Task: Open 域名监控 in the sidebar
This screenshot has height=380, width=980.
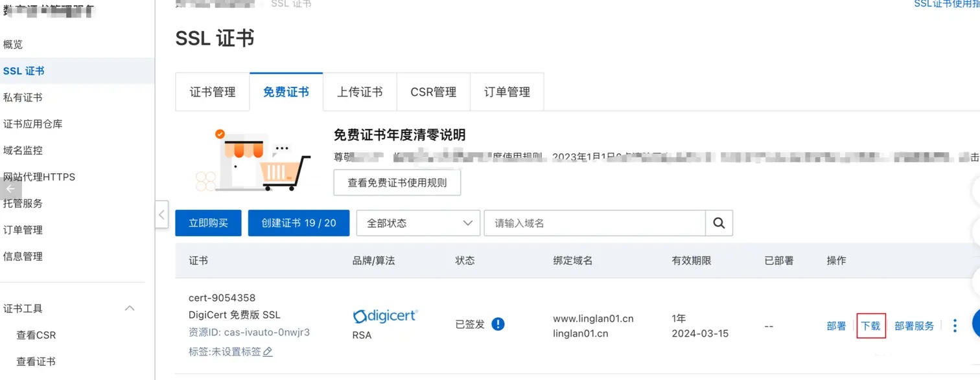Action: (23, 150)
